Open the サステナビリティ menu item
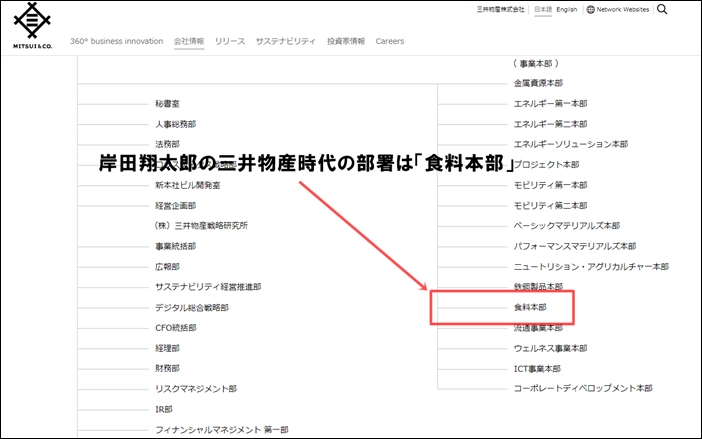702x439 pixels. point(286,41)
